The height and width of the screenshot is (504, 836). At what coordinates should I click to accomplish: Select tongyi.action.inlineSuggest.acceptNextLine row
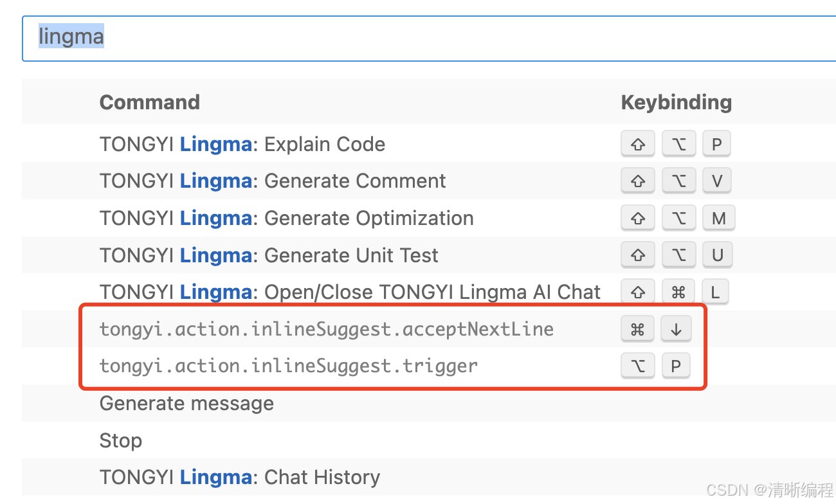point(429,330)
